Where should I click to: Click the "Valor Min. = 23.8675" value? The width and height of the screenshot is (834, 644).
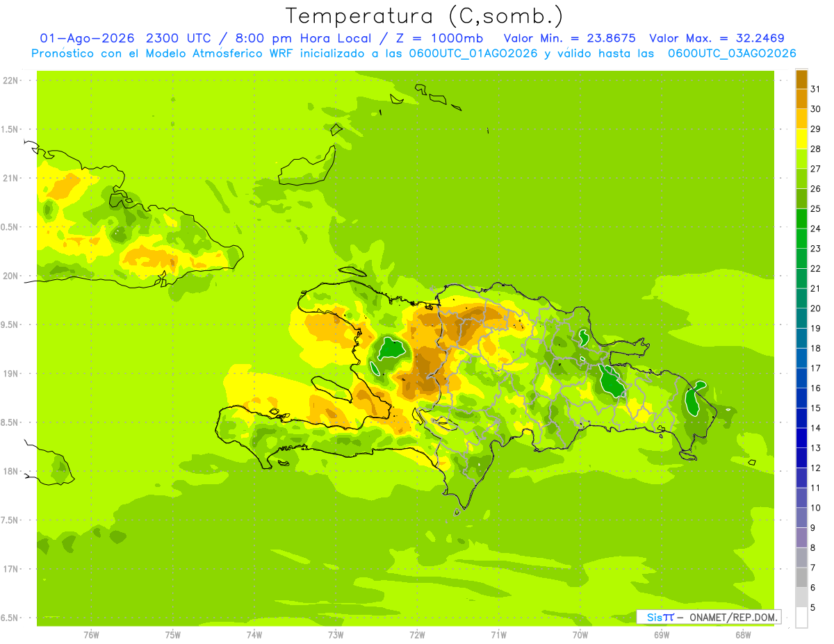[x=569, y=38]
